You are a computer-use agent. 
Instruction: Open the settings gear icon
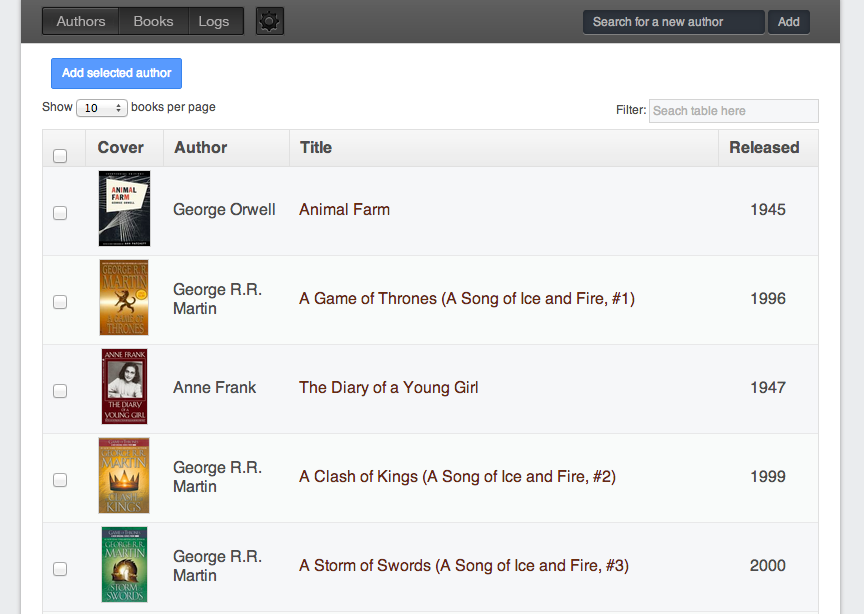270,21
